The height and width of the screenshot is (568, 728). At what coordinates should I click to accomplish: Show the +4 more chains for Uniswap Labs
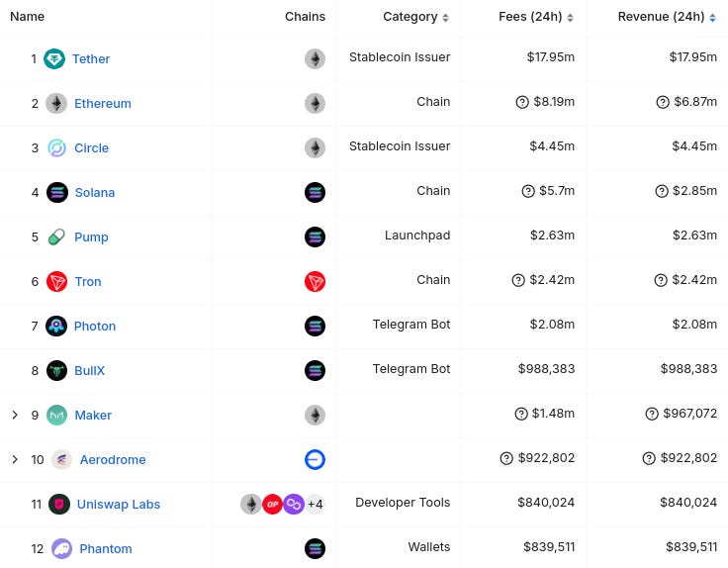[316, 505]
